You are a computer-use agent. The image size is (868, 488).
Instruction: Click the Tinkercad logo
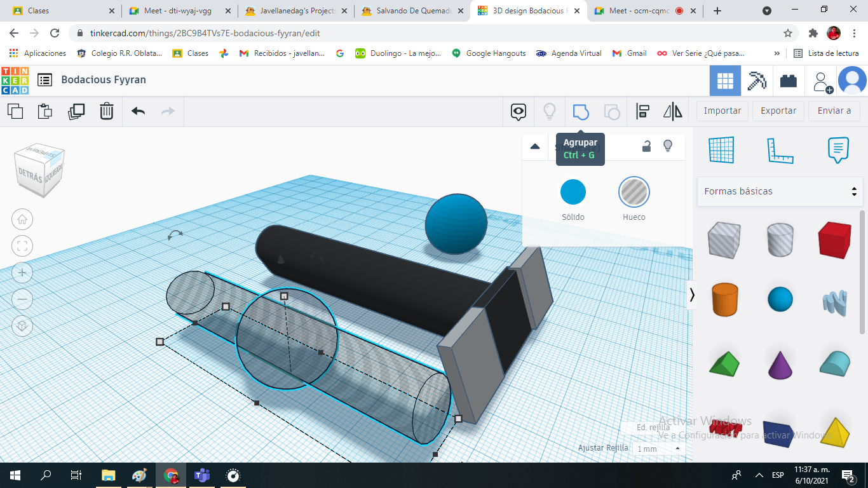click(x=15, y=80)
